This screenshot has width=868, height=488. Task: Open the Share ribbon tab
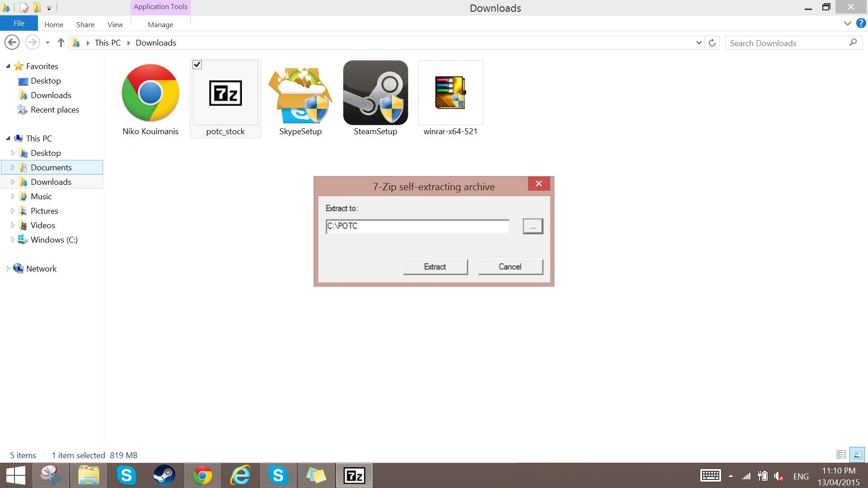85,24
